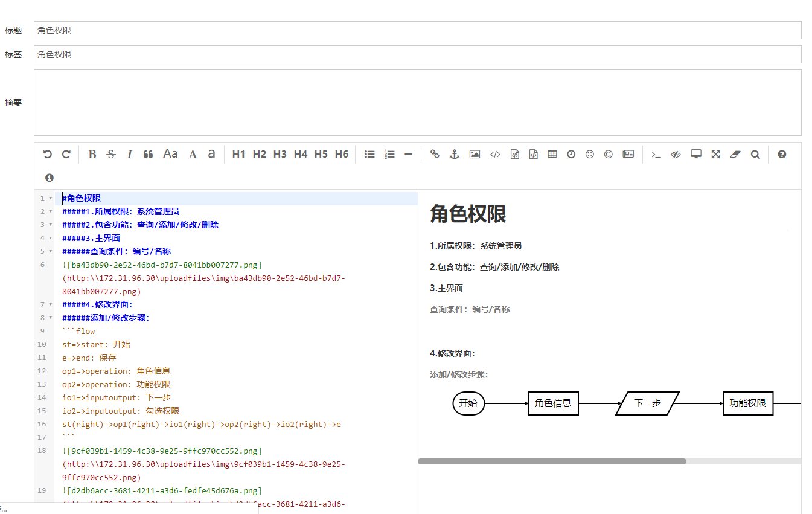812x514 pixels.
Task: Convert selection to uppercase with A icon
Action: (193, 155)
